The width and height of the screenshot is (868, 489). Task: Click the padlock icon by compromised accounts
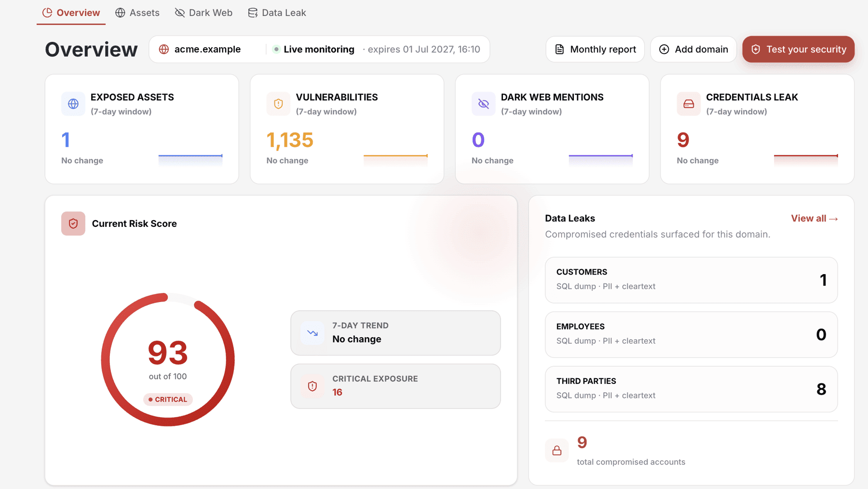pyautogui.click(x=557, y=450)
